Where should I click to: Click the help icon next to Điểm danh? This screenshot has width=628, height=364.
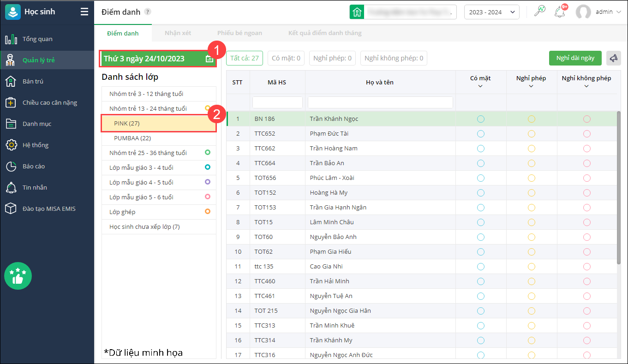(148, 12)
